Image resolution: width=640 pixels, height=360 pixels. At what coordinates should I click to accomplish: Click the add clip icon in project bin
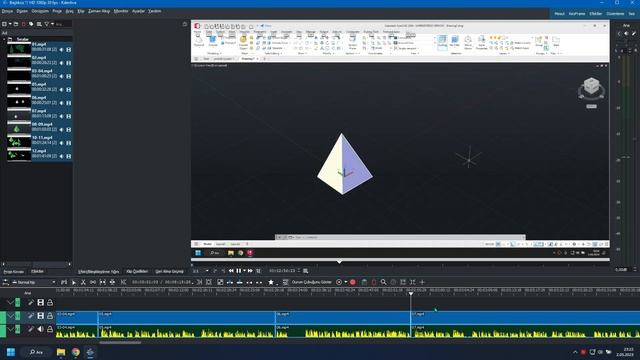tap(4, 24)
